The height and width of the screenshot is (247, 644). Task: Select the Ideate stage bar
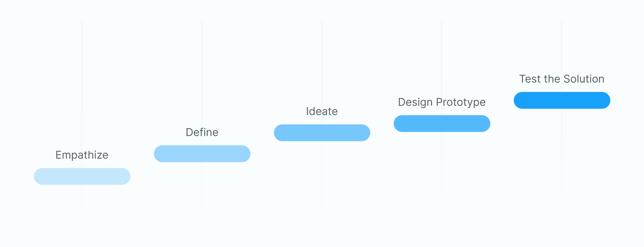[x=322, y=133]
